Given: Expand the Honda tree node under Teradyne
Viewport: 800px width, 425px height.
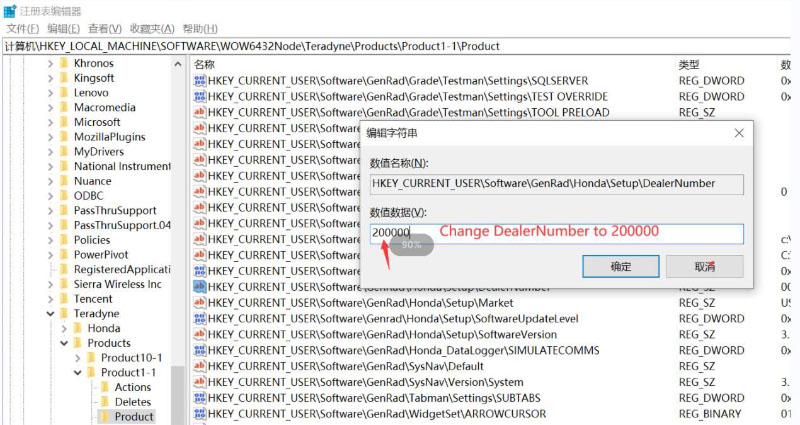Looking at the screenshot, I should (64, 329).
